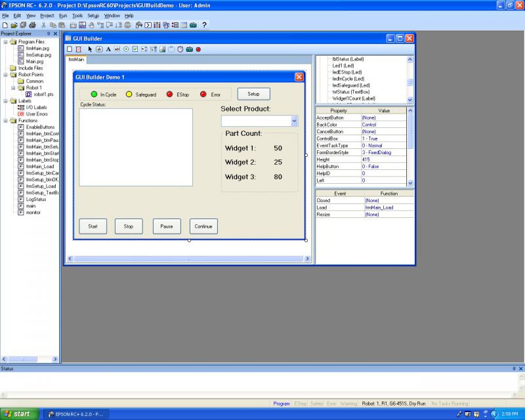The height and width of the screenshot is (420, 525).
Task: Click the Load event function frmMain_Load
Action: pyautogui.click(x=388, y=207)
